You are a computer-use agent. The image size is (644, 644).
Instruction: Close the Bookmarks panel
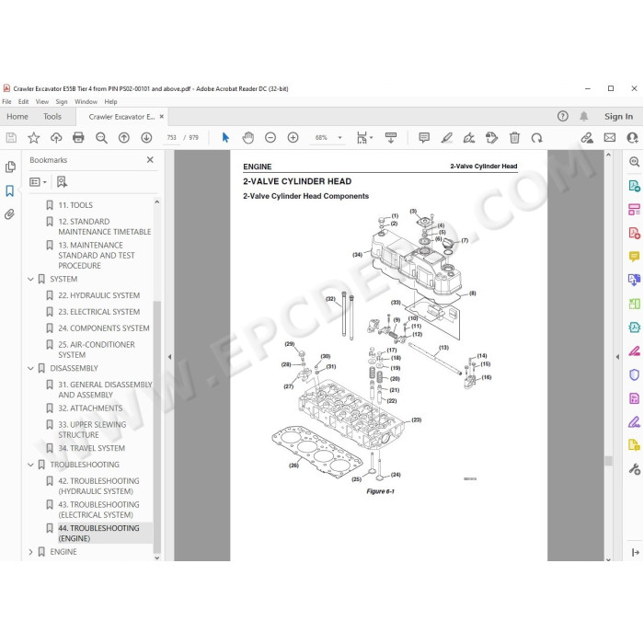(x=150, y=160)
